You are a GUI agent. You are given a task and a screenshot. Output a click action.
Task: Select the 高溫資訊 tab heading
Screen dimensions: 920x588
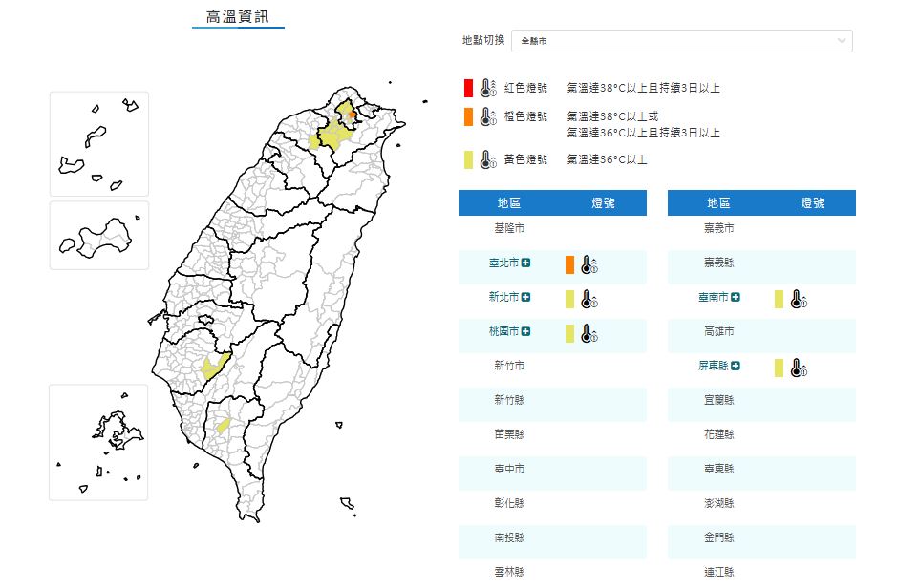coord(238,16)
